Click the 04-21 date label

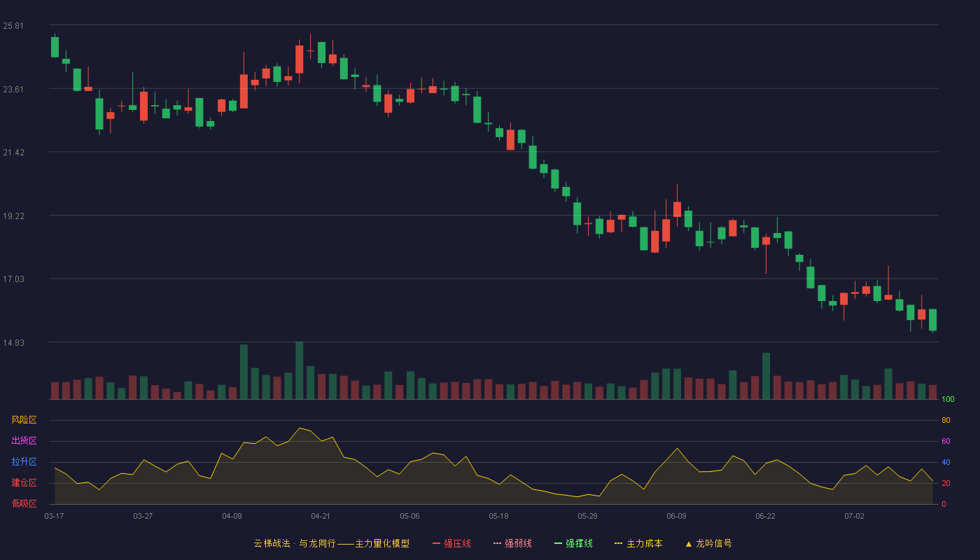coord(321,516)
